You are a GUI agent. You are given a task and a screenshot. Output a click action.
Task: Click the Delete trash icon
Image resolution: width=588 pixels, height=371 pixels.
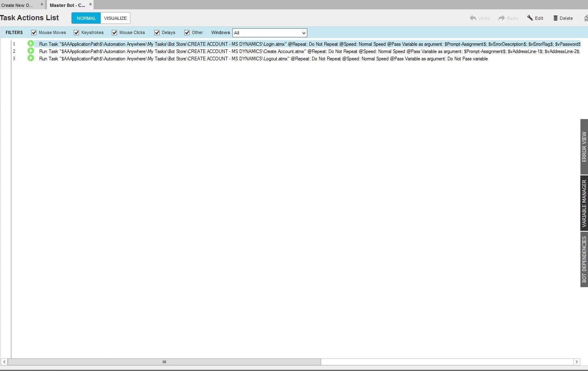pos(556,18)
